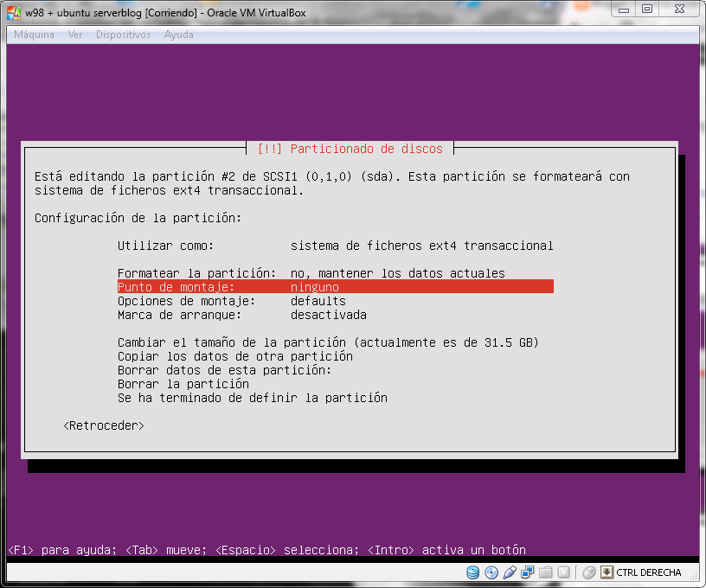706x588 pixels.
Task: Select highlighted 'Punto de montaje' row
Action: (336, 286)
